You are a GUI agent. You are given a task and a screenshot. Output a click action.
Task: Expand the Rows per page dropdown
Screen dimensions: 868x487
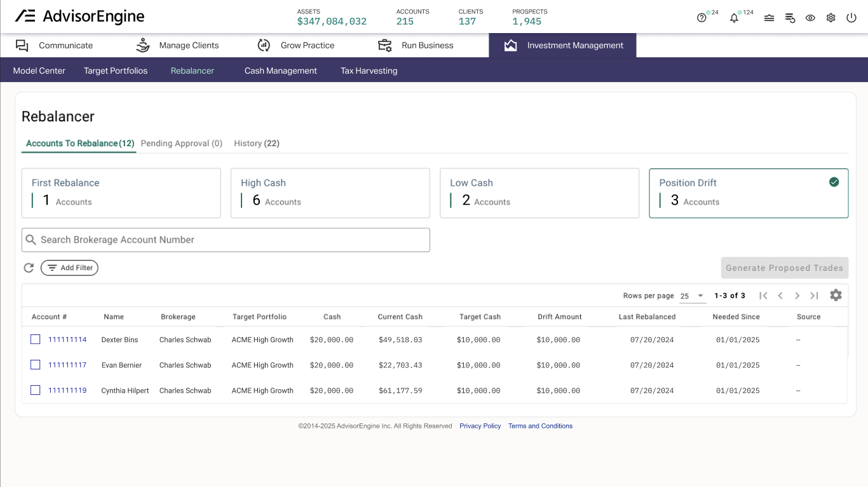pyautogui.click(x=693, y=296)
